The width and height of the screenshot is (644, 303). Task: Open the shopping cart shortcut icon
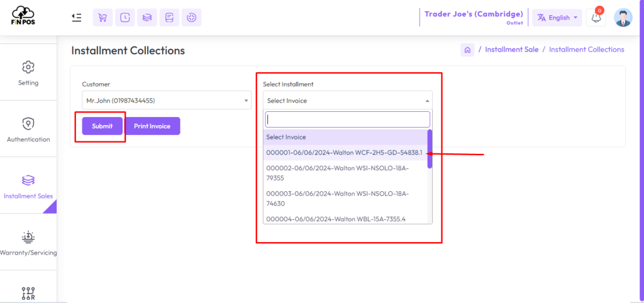coord(103,18)
